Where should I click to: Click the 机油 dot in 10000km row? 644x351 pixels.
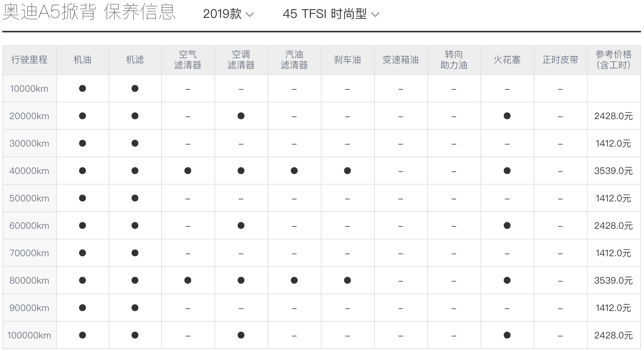tap(82, 89)
